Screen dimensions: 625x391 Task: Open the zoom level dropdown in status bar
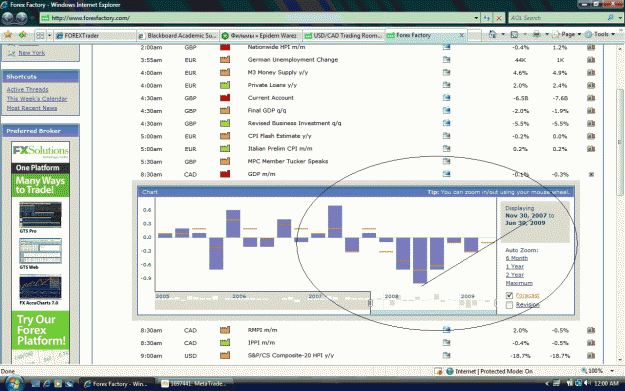[x=612, y=371]
